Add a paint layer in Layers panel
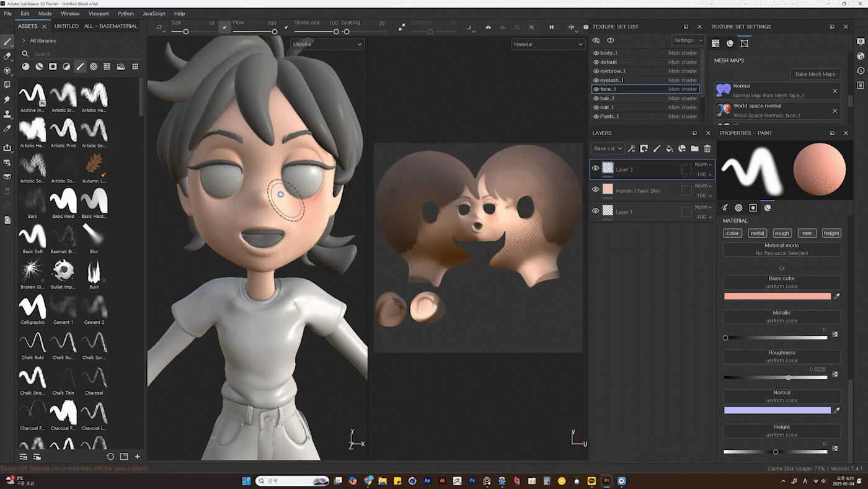Viewport: 868px width, 489px height. coord(657,148)
